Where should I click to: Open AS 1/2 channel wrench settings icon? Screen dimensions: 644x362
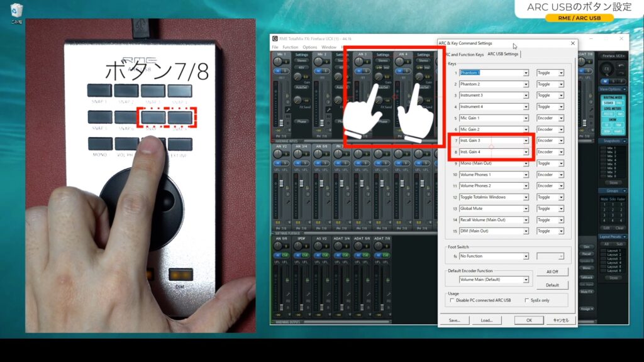tap(328, 294)
